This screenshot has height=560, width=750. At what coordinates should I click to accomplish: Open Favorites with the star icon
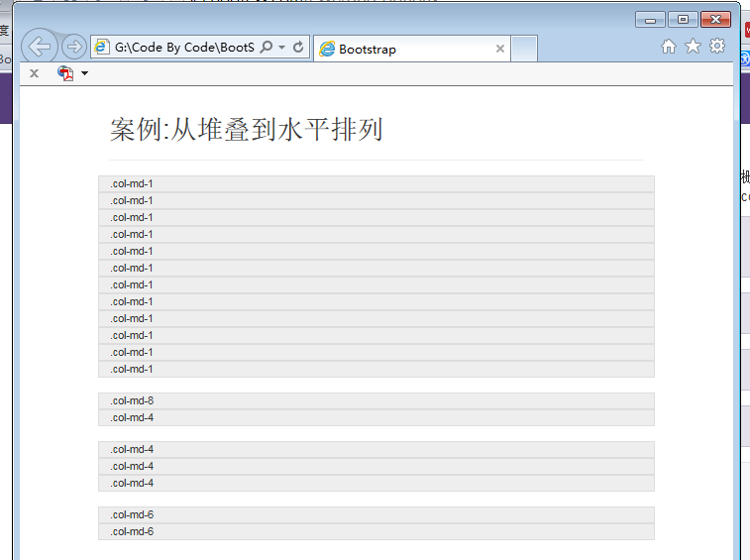(693, 47)
